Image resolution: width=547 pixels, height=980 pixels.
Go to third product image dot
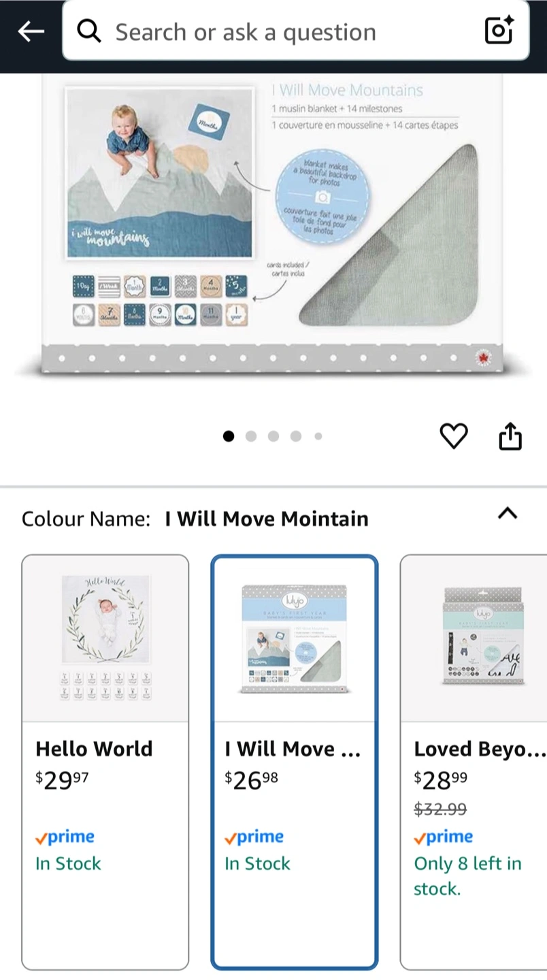click(273, 437)
